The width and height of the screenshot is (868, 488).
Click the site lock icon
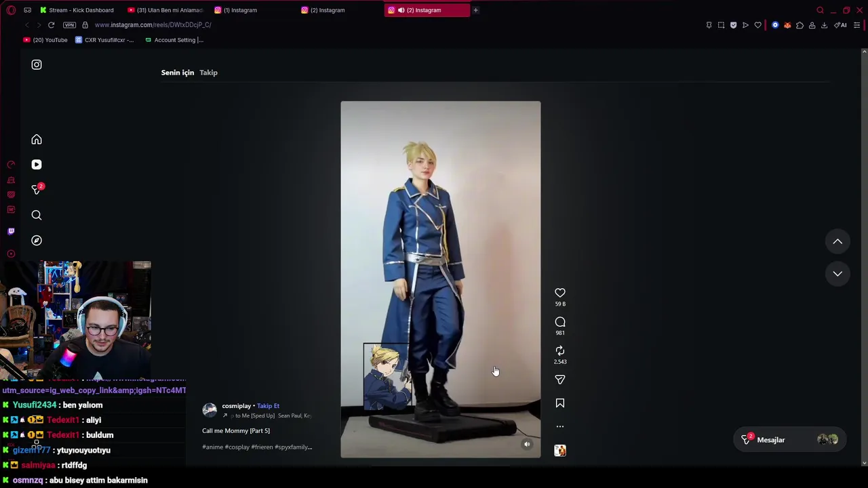click(x=85, y=25)
